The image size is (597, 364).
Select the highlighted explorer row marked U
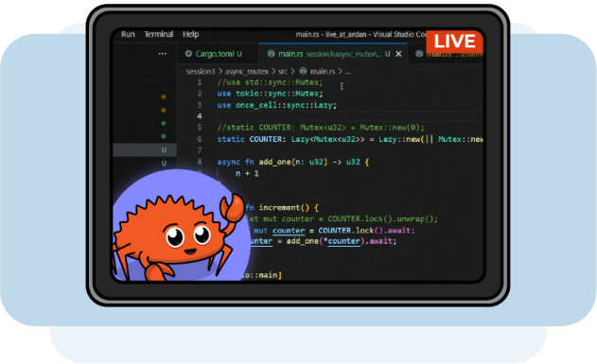click(x=145, y=150)
